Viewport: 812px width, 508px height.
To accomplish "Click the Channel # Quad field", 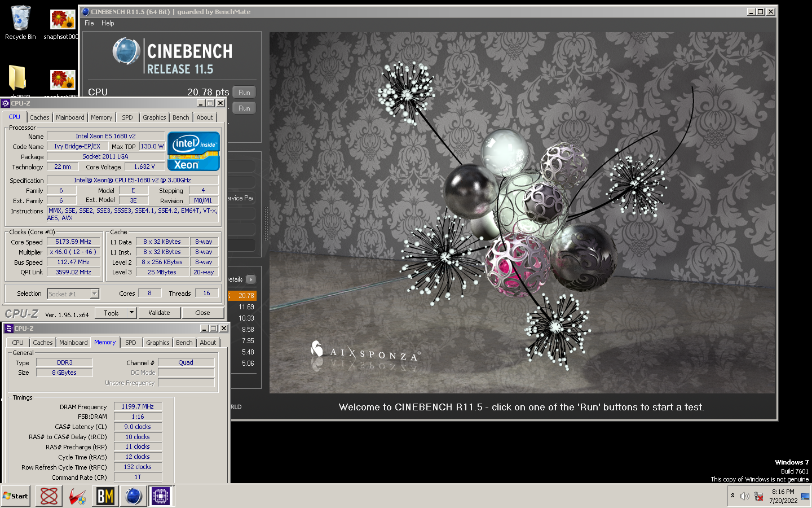I will (x=186, y=362).
